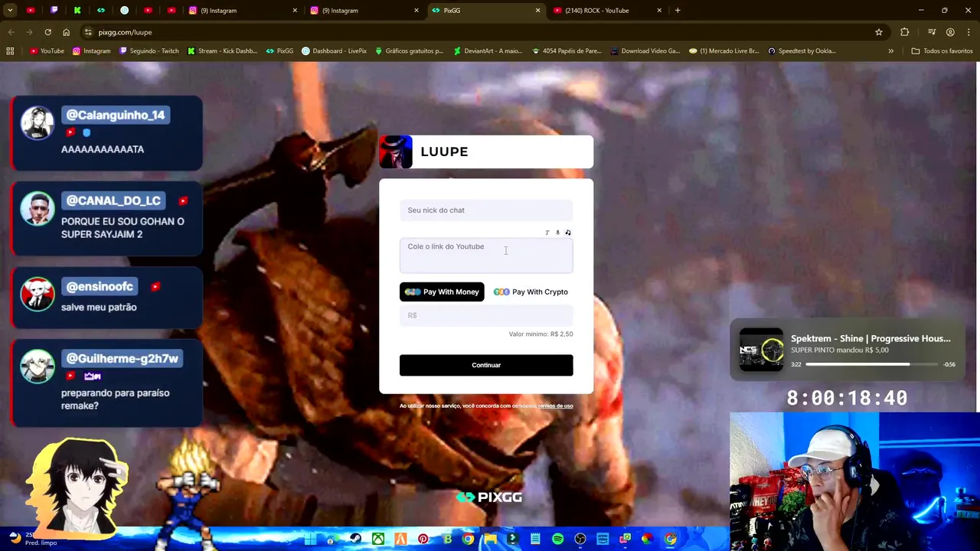Open Steam from the taskbar

(x=355, y=540)
